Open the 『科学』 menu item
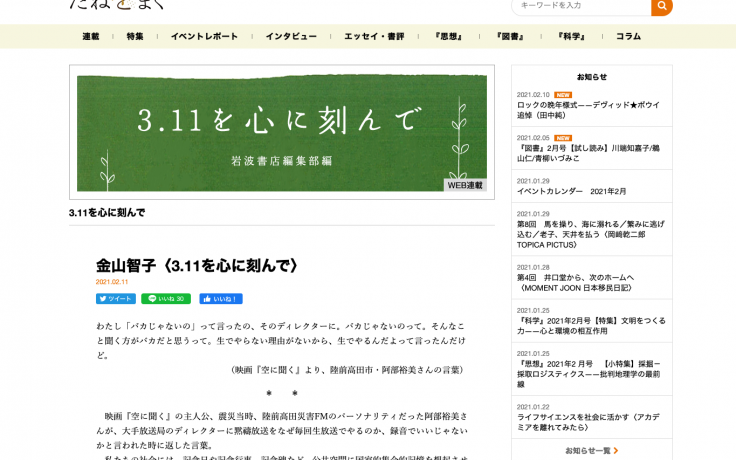The height and width of the screenshot is (460, 736). coord(571,36)
